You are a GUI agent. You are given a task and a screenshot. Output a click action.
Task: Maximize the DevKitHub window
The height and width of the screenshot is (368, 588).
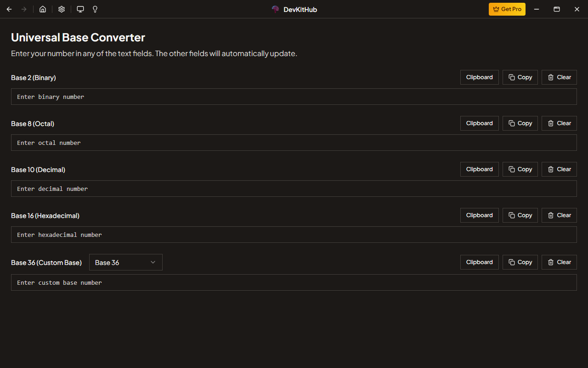coord(556,9)
